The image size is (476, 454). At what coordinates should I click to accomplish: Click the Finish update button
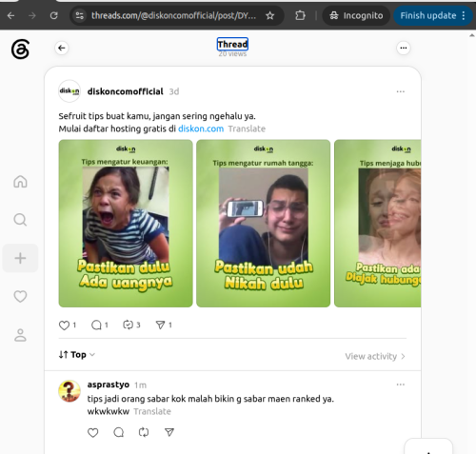[x=433, y=15]
